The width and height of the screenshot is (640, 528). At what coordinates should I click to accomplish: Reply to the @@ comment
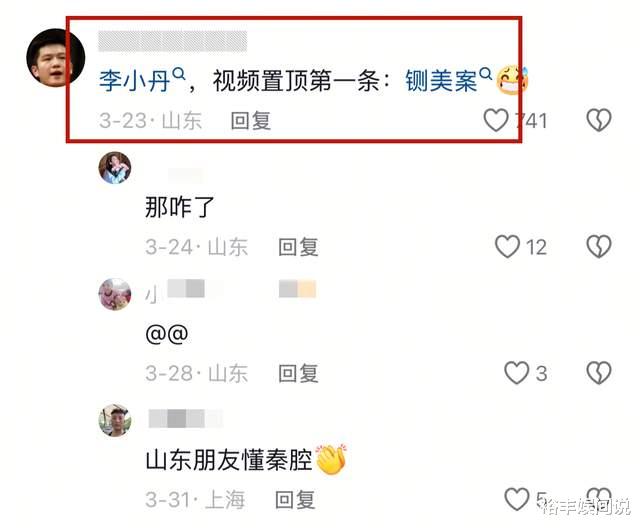(298, 373)
